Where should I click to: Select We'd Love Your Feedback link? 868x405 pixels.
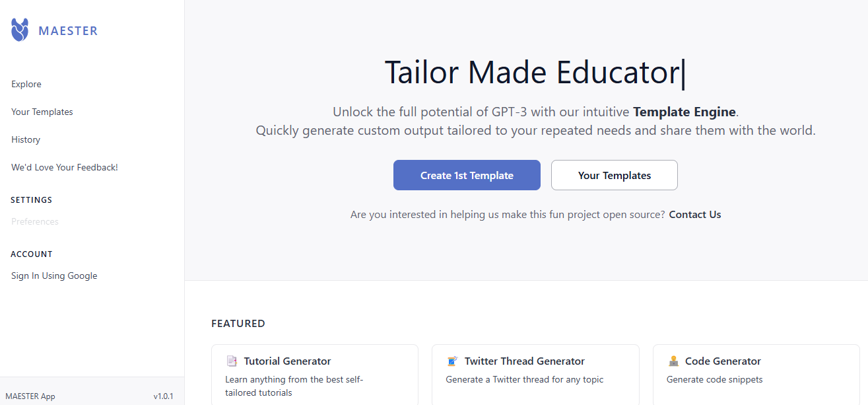click(x=65, y=167)
